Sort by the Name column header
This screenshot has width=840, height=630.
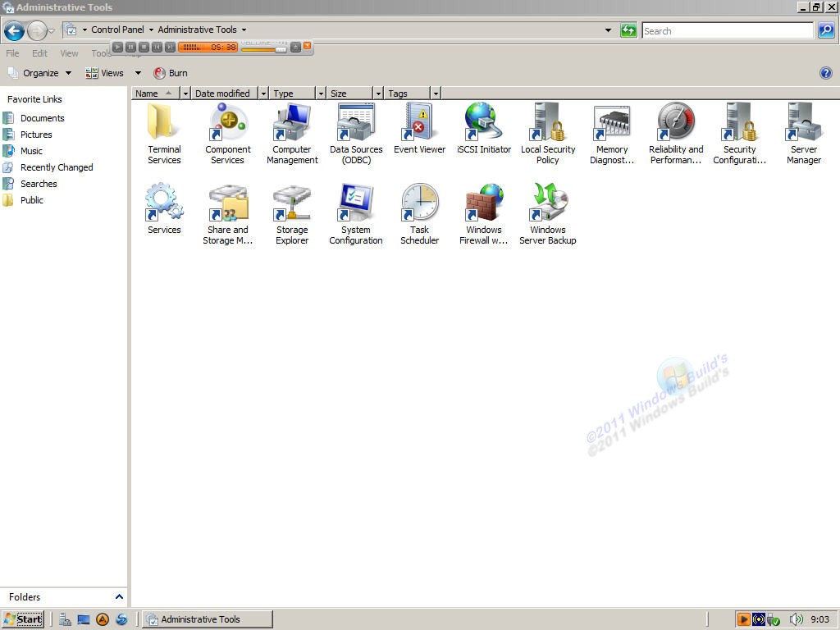[156, 94]
